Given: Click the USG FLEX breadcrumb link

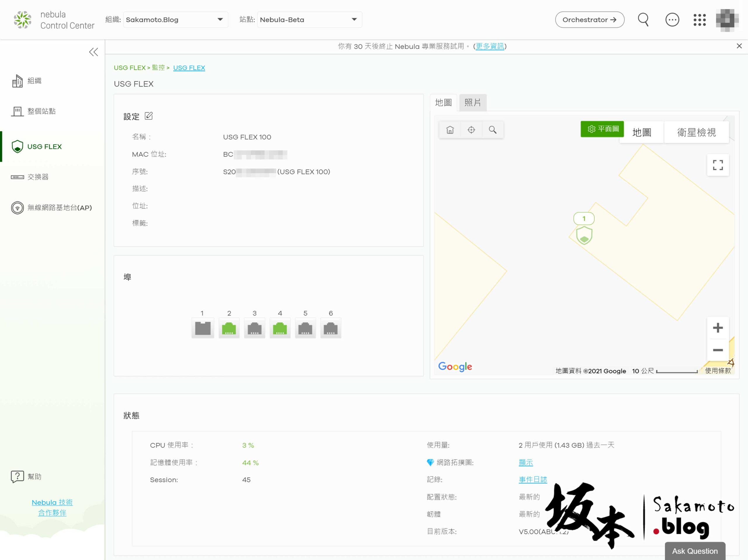Looking at the screenshot, I should tap(189, 68).
